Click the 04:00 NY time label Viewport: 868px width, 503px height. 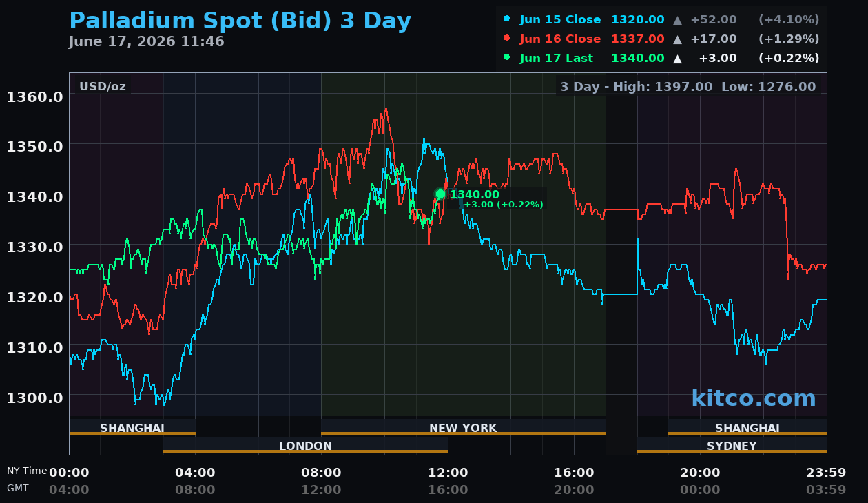[x=195, y=473]
